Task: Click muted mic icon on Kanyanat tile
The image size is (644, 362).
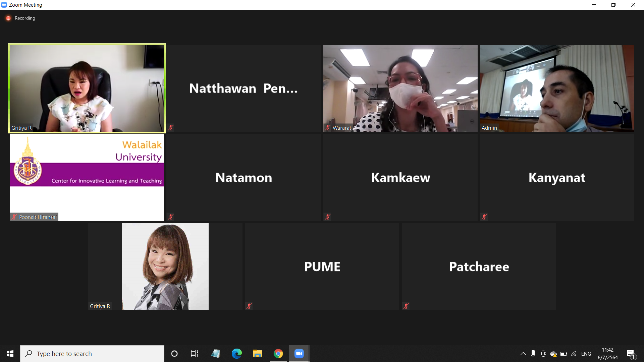Action: click(x=484, y=217)
